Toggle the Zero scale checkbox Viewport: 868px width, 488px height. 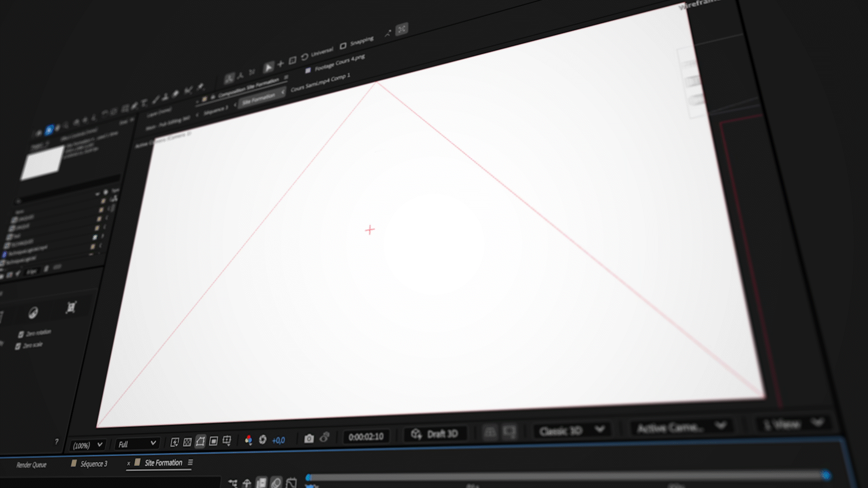[18, 346]
